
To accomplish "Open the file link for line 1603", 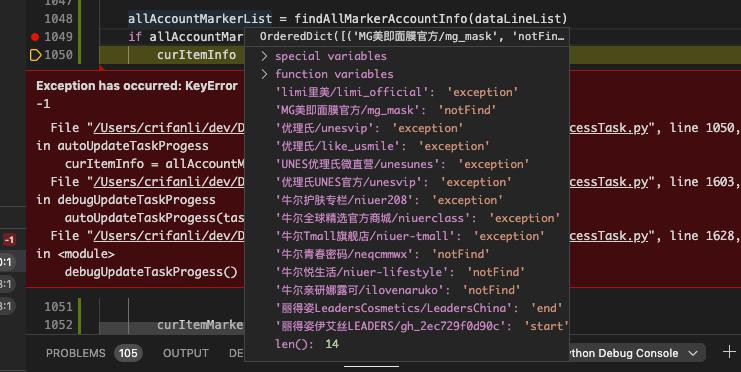I will coord(169,182).
